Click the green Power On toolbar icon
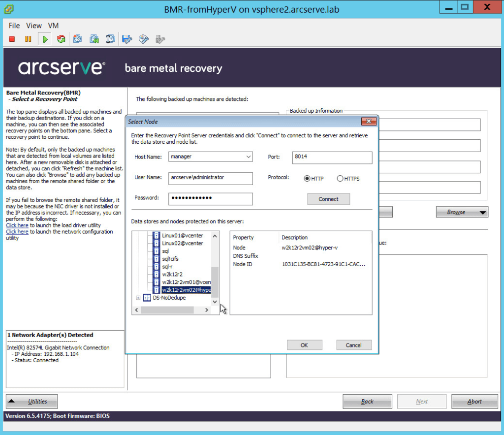The width and height of the screenshot is (504, 435). click(45, 39)
